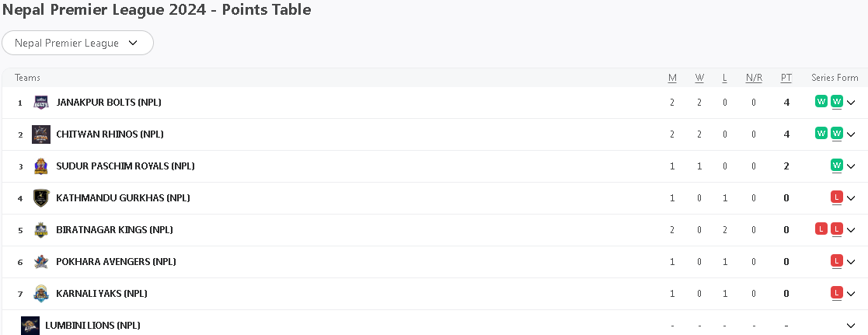868x335 pixels.
Task: Click the Biratnagar Kings team logo
Action: tap(41, 230)
